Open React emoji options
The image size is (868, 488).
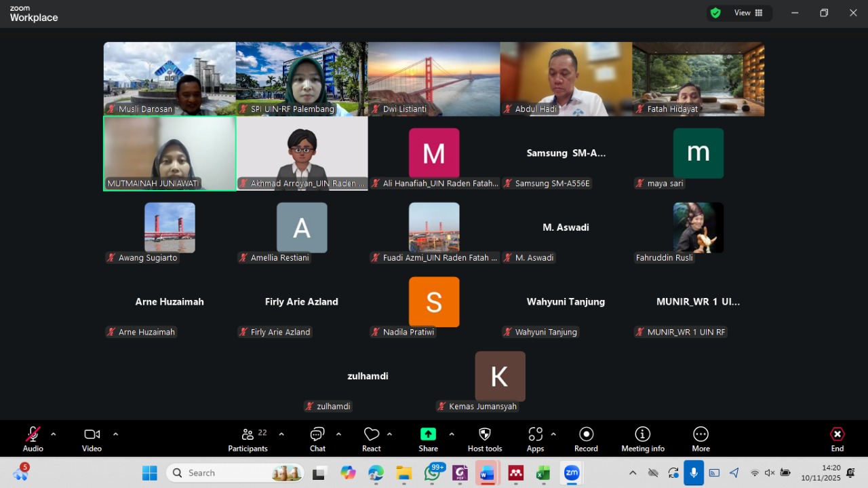(372, 439)
